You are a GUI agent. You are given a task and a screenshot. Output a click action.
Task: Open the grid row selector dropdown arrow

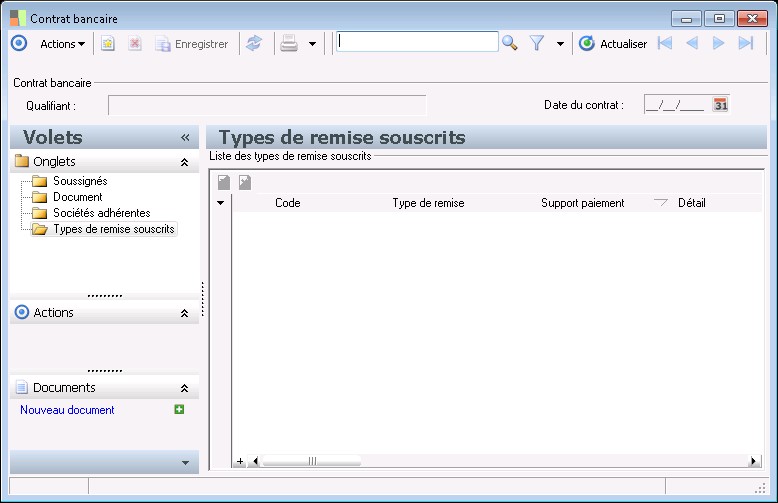pyautogui.click(x=220, y=203)
